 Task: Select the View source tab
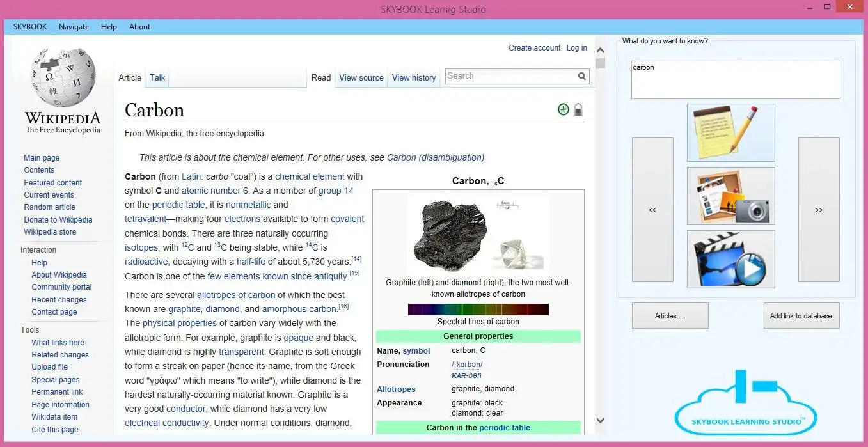(361, 77)
